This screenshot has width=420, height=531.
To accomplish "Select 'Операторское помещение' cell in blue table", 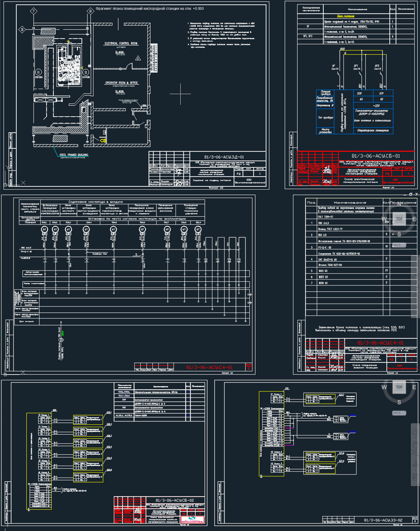I will tap(373, 130).
